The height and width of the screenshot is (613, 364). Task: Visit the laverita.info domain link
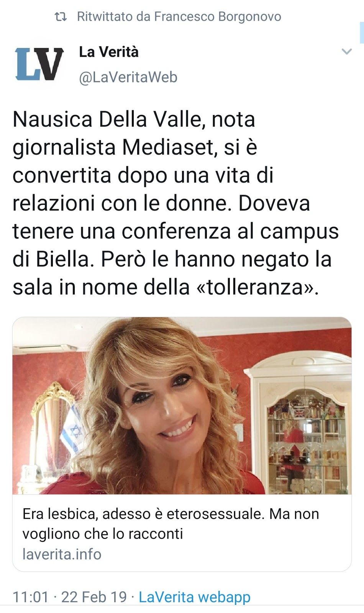(x=62, y=554)
